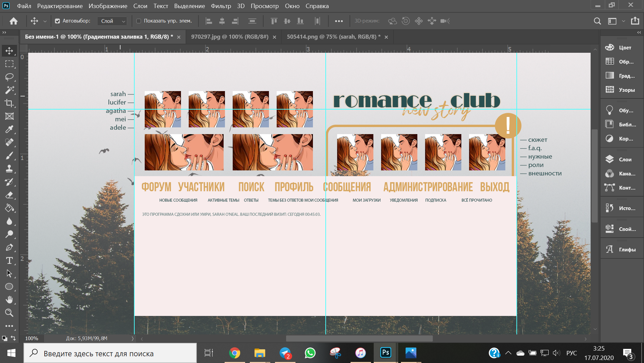Open more align options ellipsis
Screen dimensions: 644x363
tap(339, 21)
